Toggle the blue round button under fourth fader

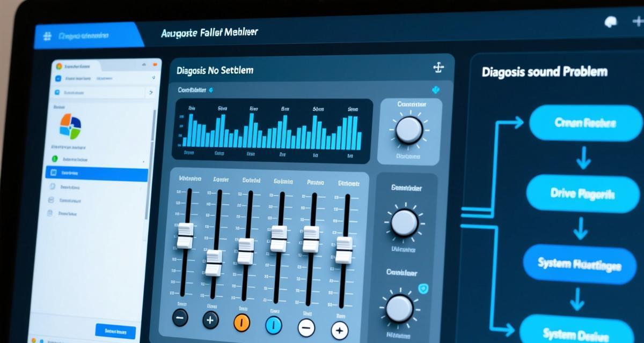click(274, 324)
